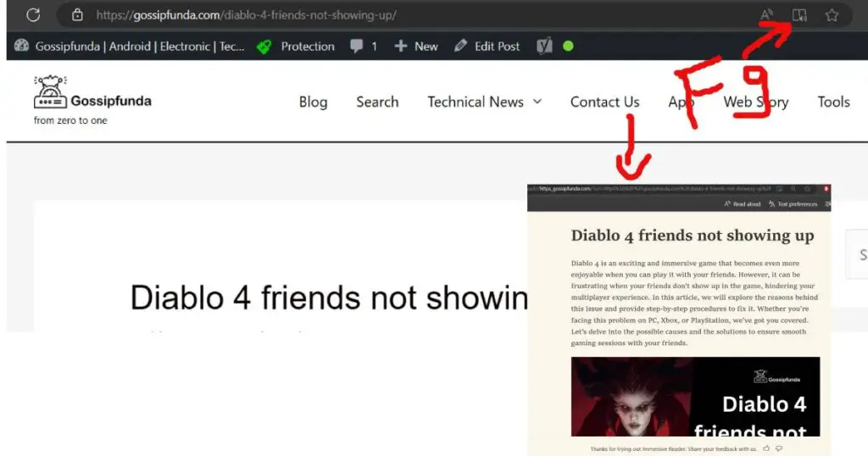This screenshot has width=868, height=456.
Task: View comments bubble in admin bar
Action: point(357,47)
